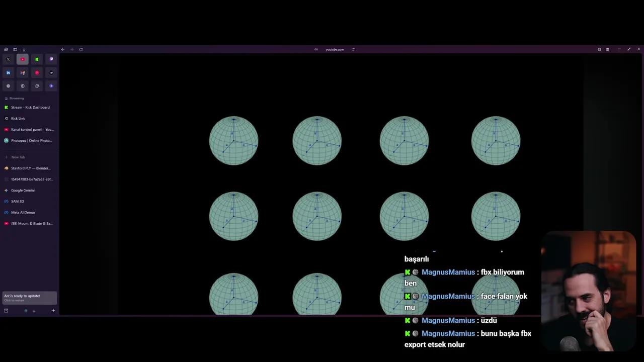Open the Photopea Online Photo tab

click(30, 141)
